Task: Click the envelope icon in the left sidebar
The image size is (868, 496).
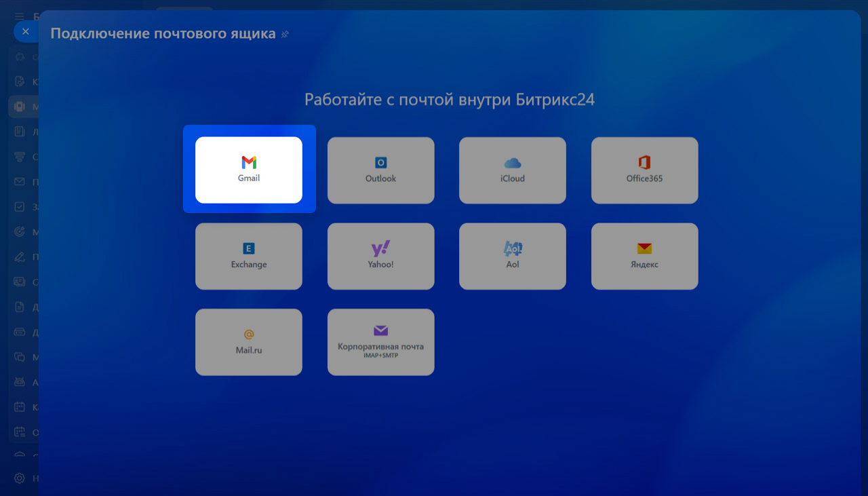Action: [x=20, y=182]
